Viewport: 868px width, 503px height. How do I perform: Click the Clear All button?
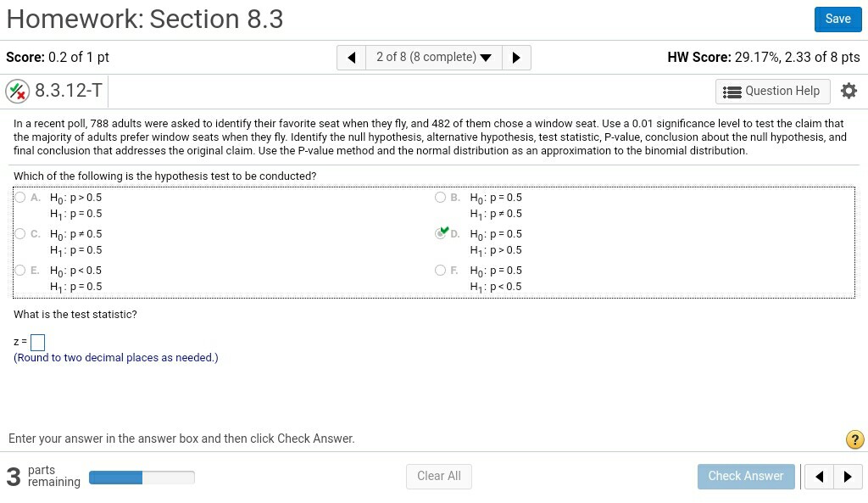click(438, 477)
